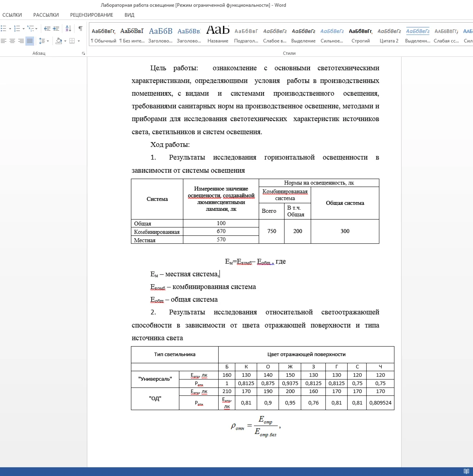The image size is (473, 476).
Task: Click the cell with value 0,875
Action: [268, 383]
